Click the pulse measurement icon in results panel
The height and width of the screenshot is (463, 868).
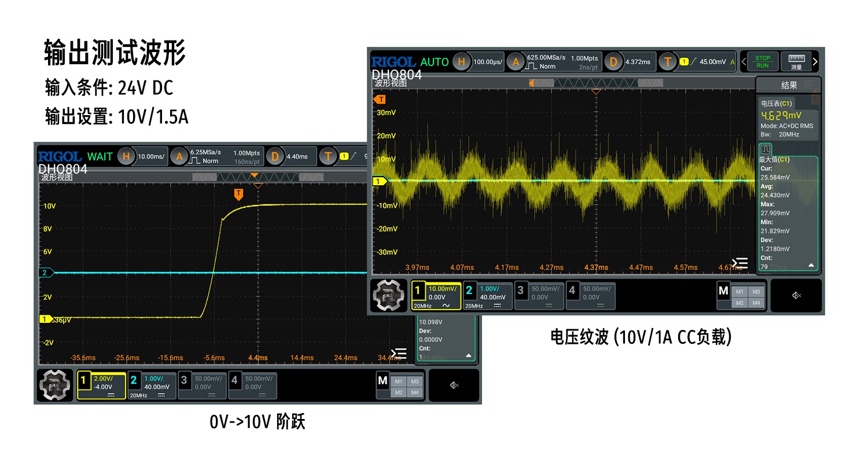click(x=765, y=149)
